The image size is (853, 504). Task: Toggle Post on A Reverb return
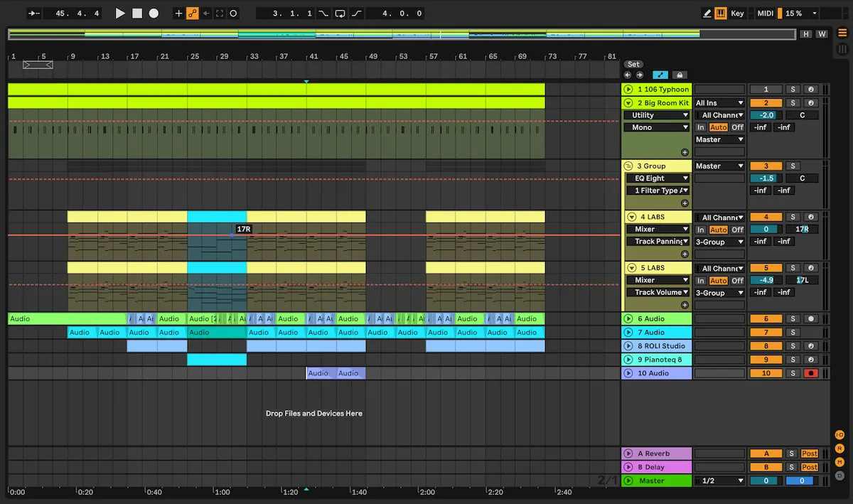pyautogui.click(x=810, y=454)
